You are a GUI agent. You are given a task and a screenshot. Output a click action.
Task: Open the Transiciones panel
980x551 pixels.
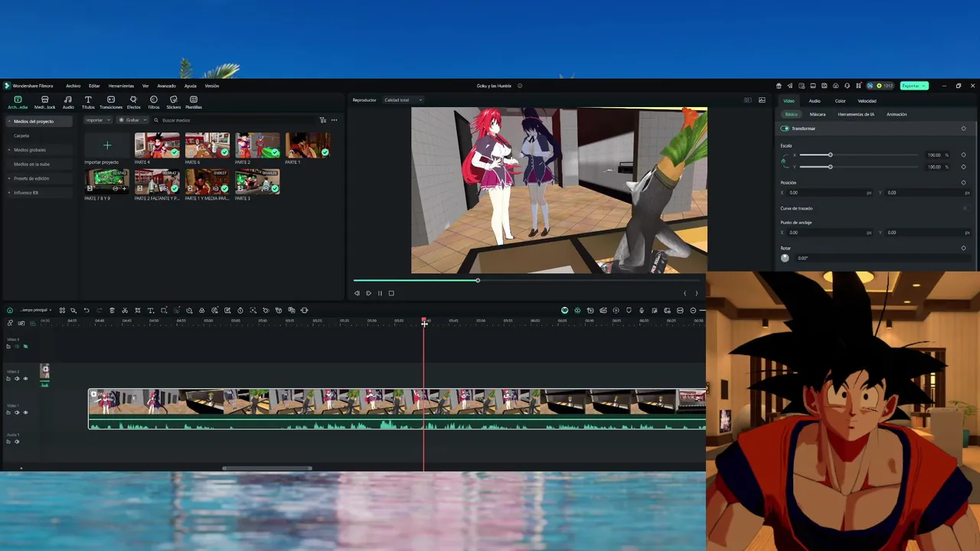point(111,103)
